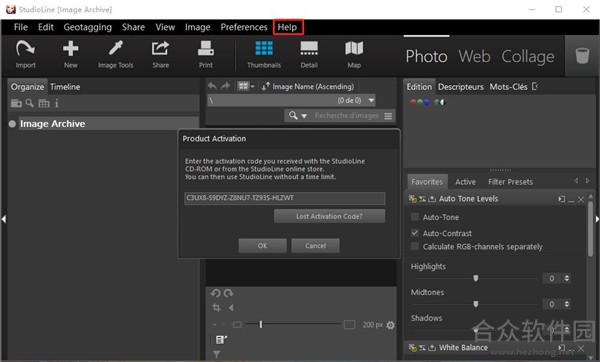Uncheck the Auto-Contrast checkbox
Viewport: 600px width, 362px height.
click(x=414, y=233)
